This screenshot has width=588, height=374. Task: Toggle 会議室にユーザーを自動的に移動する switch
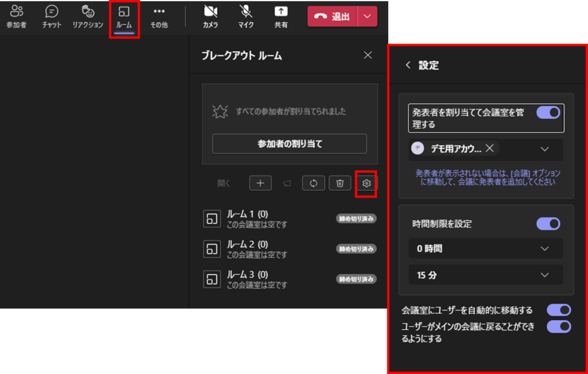(558, 310)
